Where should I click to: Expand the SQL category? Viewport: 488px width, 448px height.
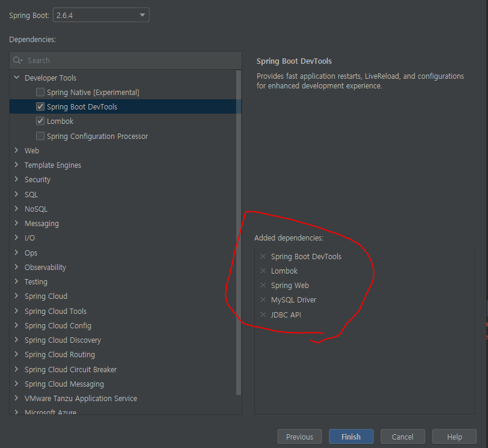[16, 194]
